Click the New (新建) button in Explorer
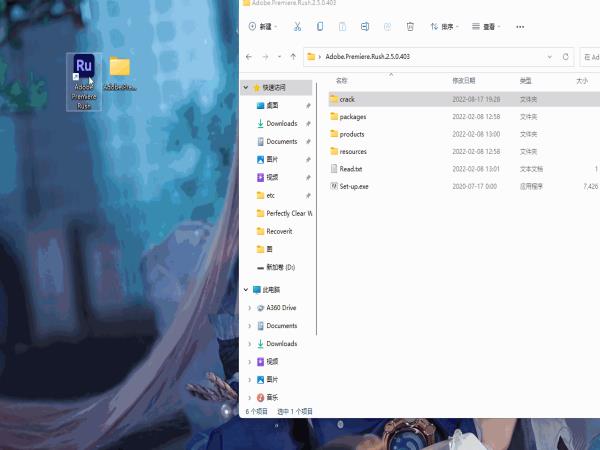Image resolution: width=600 pixels, height=450 pixels. (x=262, y=26)
